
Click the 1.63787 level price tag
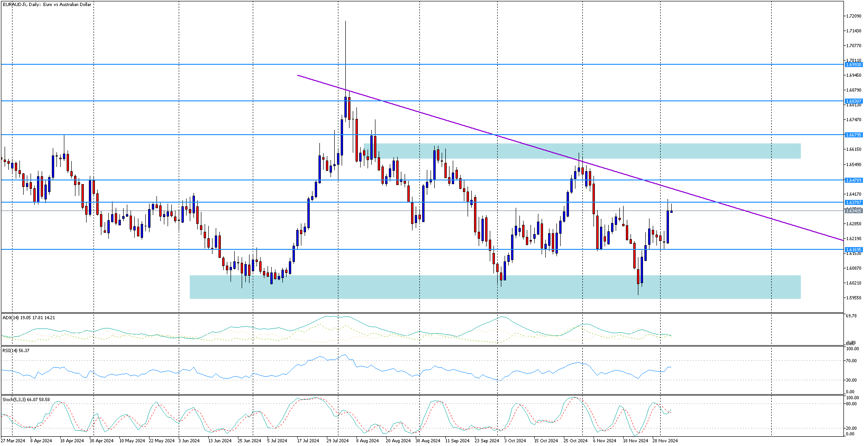click(853, 202)
